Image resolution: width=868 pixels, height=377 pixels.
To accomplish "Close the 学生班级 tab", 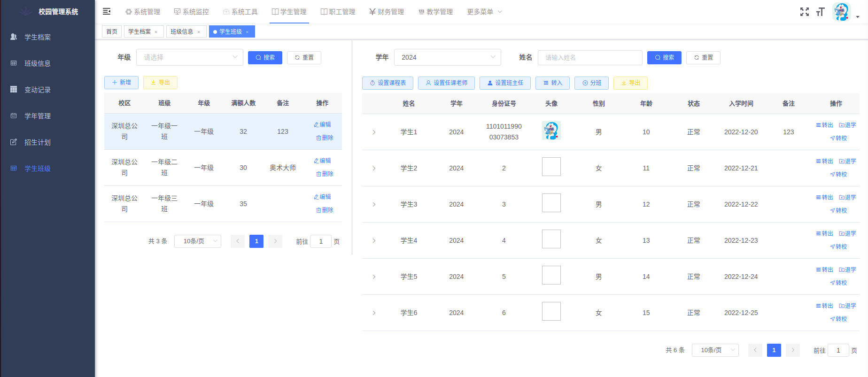I will pos(247,32).
